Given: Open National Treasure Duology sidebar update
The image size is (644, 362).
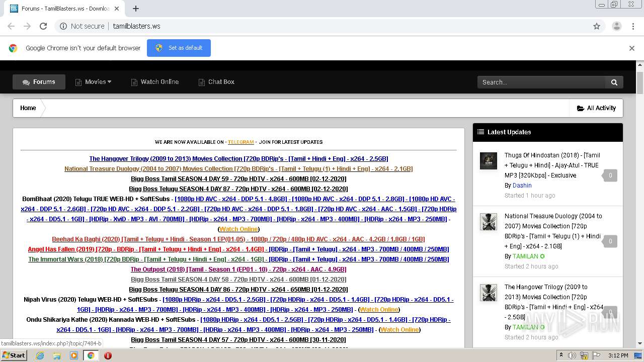Looking at the screenshot, I should click(553, 231).
